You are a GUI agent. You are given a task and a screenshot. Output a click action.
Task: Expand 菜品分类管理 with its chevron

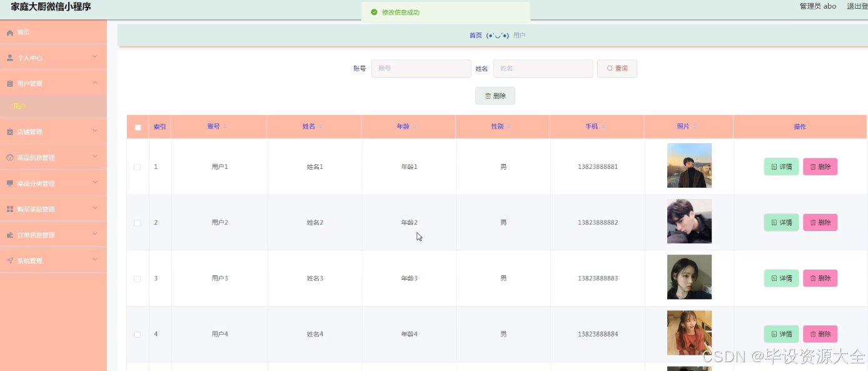pos(95,183)
